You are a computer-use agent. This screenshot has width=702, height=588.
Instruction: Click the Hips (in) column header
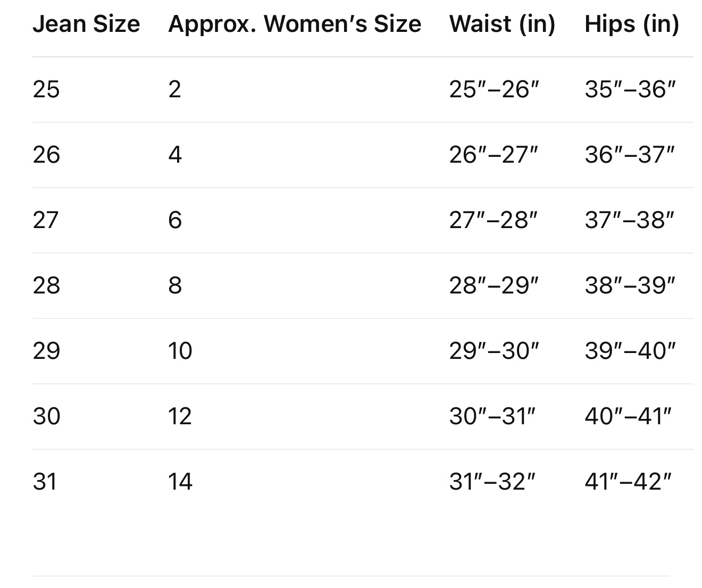point(632,24)
